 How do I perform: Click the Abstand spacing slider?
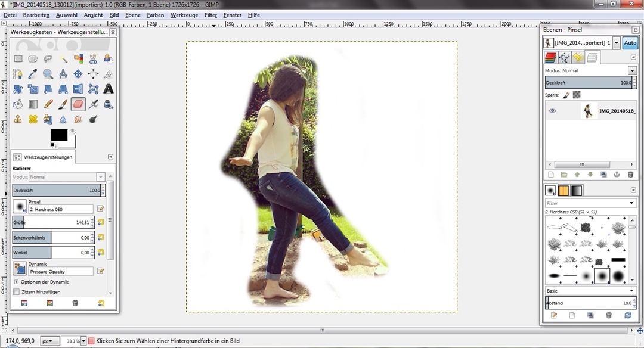[x=589, y=303]
